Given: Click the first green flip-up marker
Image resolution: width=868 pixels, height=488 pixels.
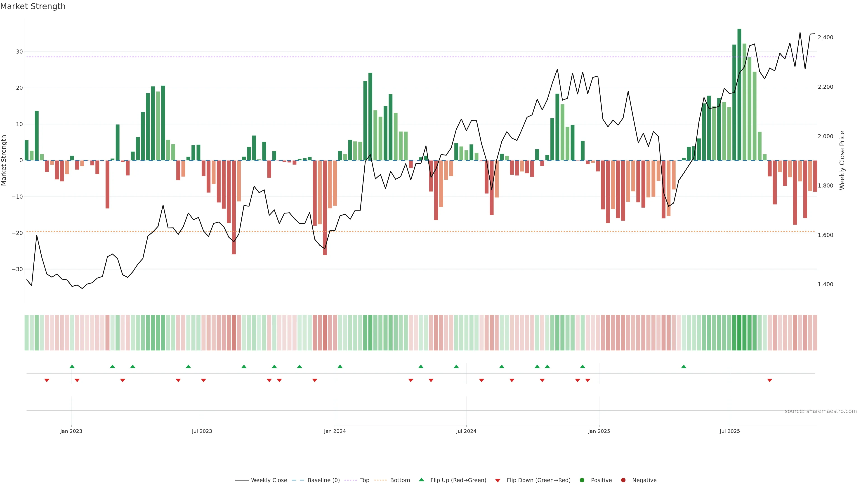Looking at the screenshot, I should point(72,366).
